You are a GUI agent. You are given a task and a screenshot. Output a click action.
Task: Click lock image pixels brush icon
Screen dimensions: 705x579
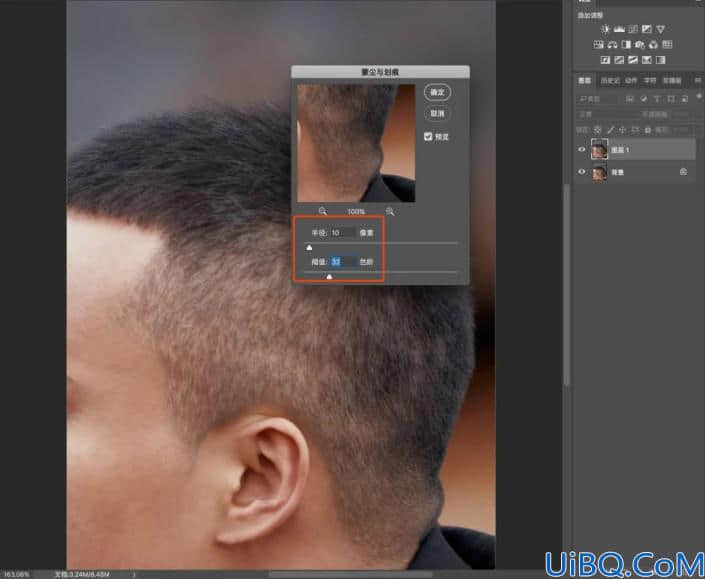pos(610,130)
